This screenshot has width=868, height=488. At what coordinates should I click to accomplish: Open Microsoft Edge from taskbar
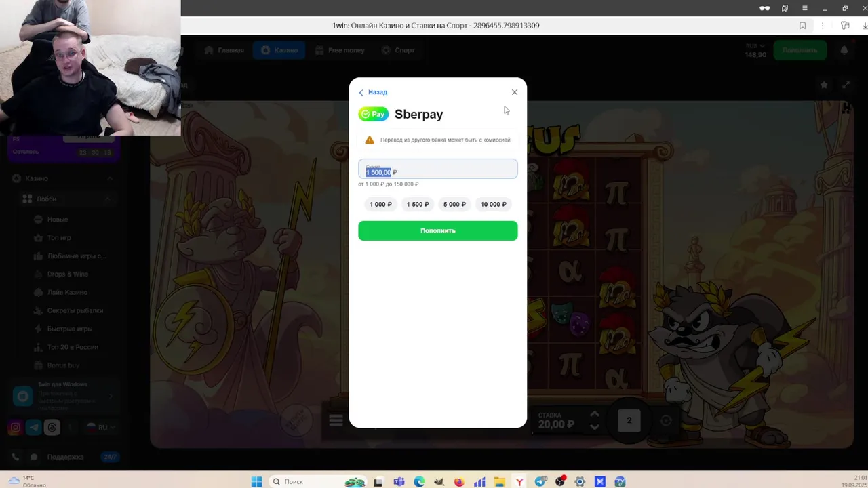click(x=419, y=482)
